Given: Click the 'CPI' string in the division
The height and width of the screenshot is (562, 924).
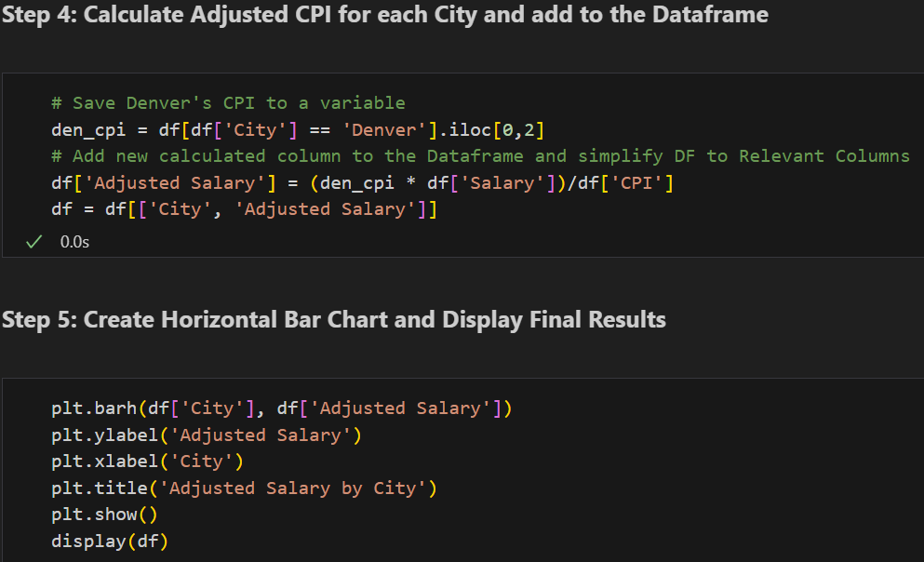Looking at the screenshot, I should [638, 182].
